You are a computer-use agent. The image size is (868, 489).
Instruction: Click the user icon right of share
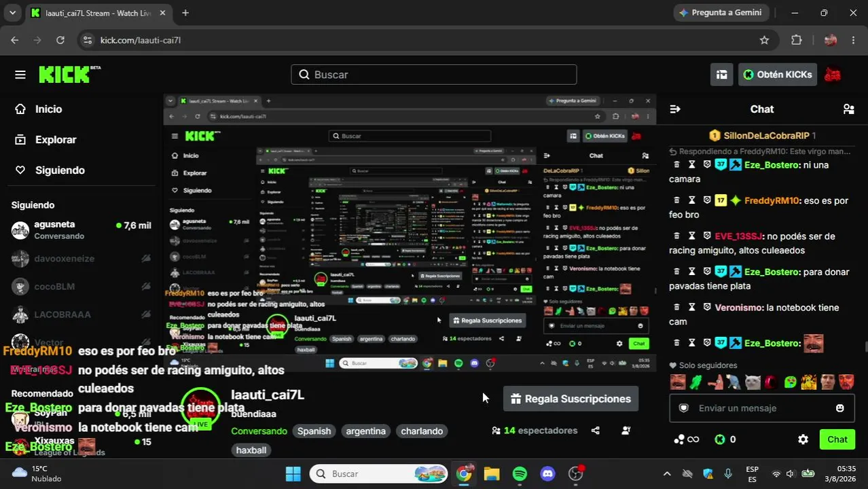626,431
